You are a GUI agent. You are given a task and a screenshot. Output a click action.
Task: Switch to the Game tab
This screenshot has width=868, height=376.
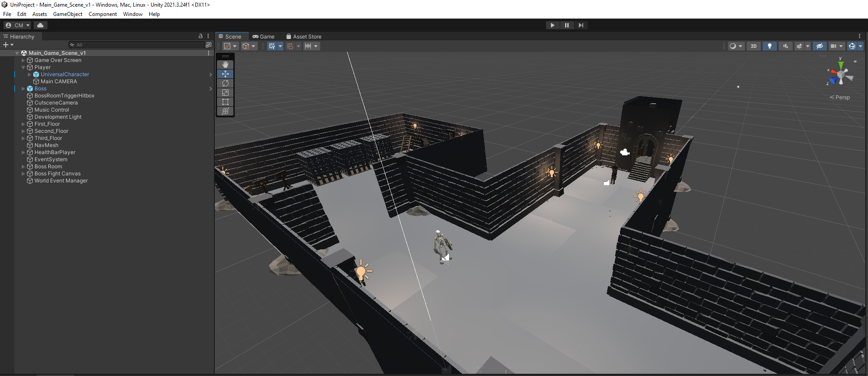263,37
